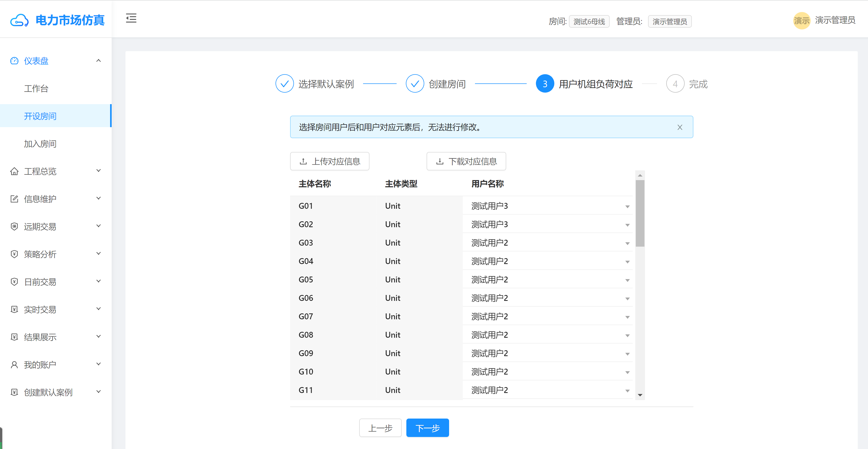Click the cloud logo icon
The width and height of the screenshot is (868, 449).
click(19, 20)
